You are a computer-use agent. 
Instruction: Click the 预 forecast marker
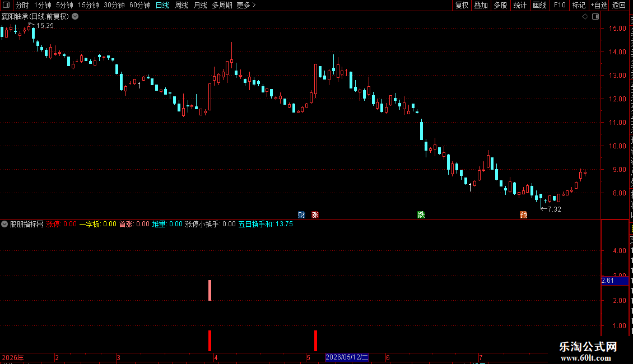[x=524, y=214]
